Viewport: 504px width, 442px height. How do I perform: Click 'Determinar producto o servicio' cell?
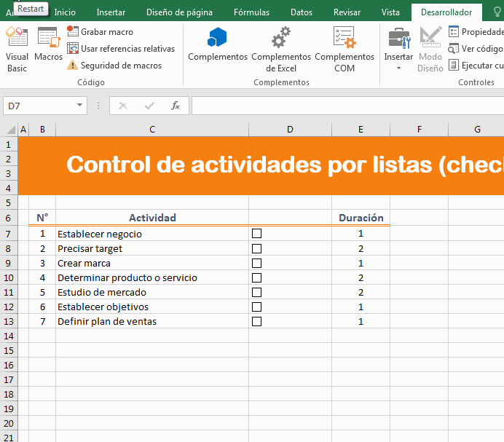tap(152, 277)
